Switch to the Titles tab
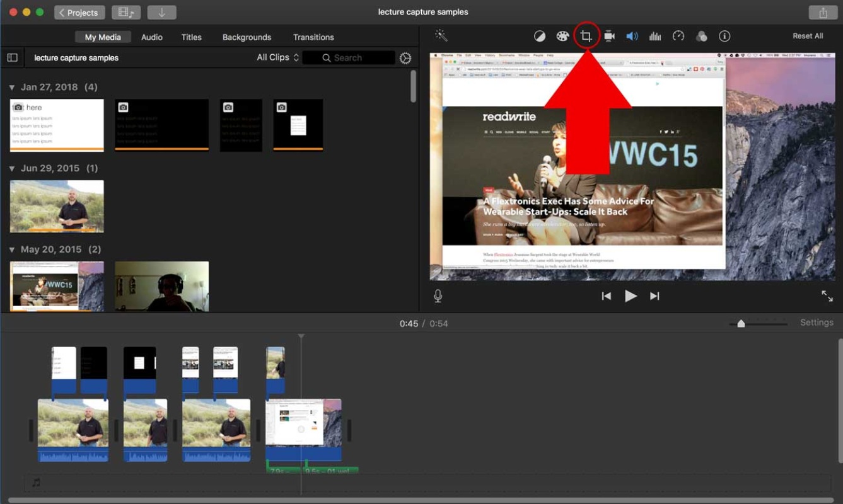The width and height of the screenshot is (843, 504). (x=192, y=37)
